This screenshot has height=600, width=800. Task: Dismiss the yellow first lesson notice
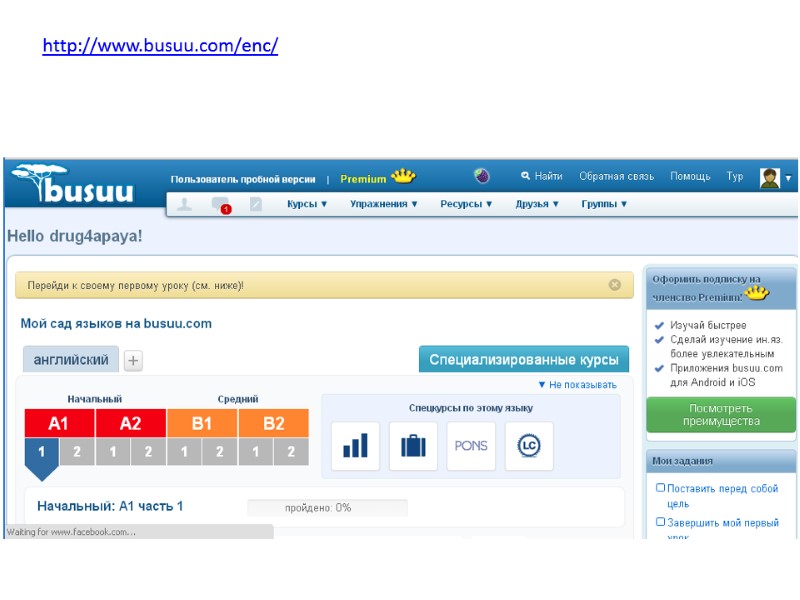615,285
